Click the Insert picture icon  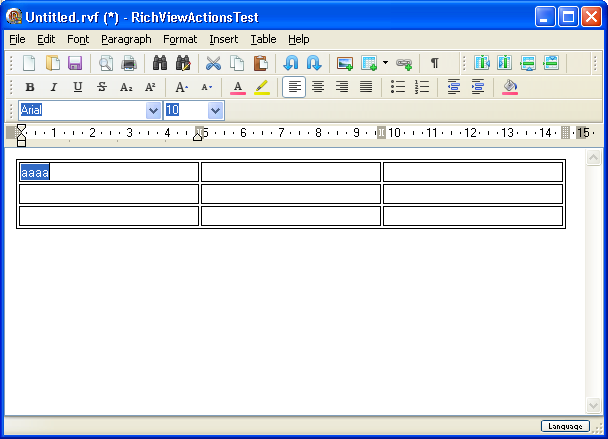345,63
